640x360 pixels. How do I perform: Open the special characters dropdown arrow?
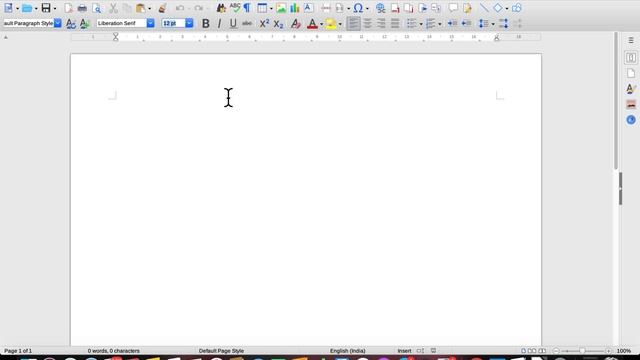coord(367,9)
